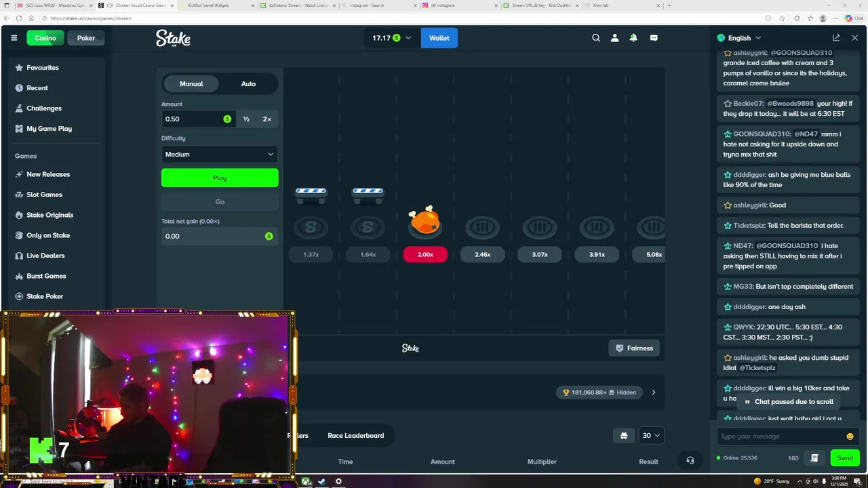
Task: Click the Burst Games icon
Action: 19,276
